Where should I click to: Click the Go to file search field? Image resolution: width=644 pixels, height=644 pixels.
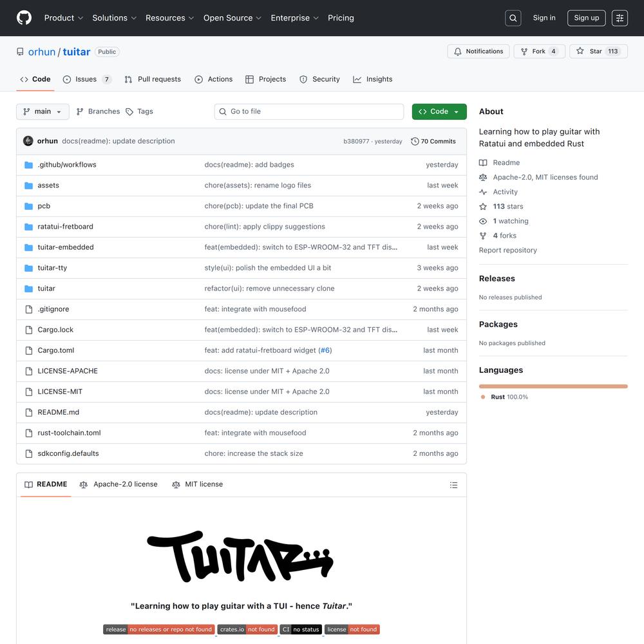click(309, 111)
